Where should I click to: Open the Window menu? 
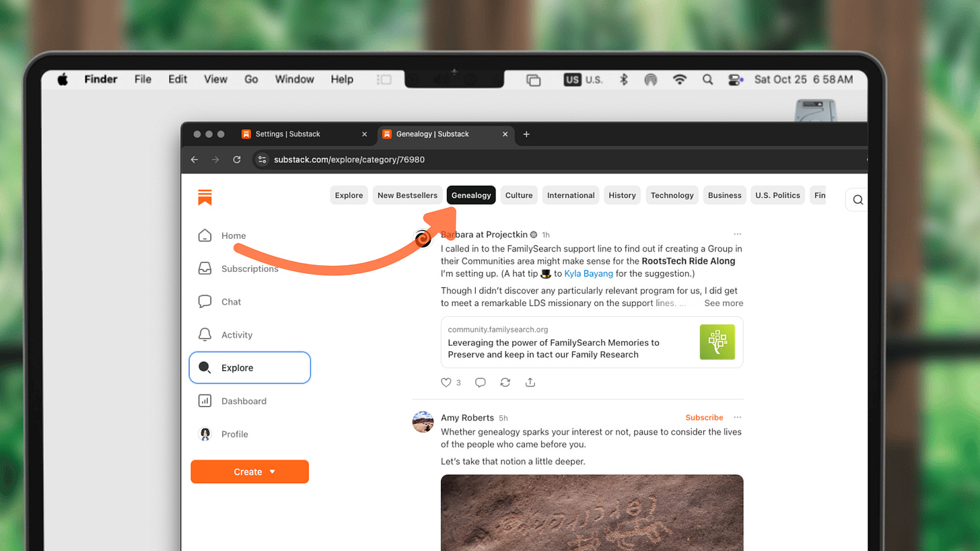(x=294, y=79)
